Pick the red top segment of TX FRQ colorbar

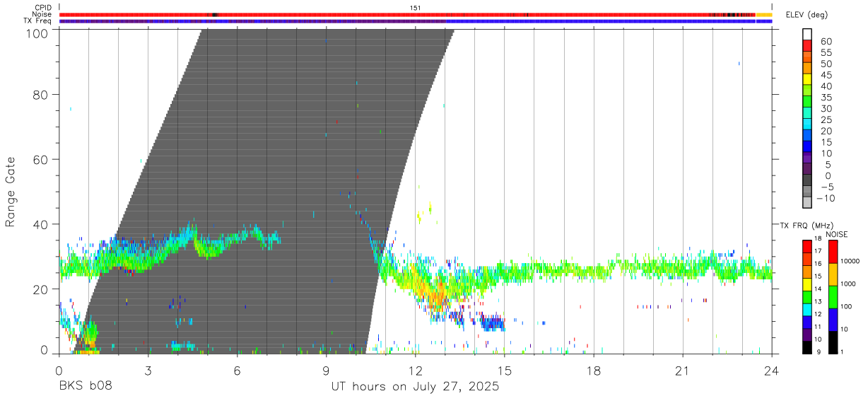pyautogui.click(x=807, y=247)
